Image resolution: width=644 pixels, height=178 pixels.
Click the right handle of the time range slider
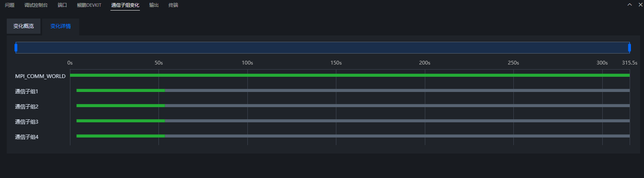630,48
